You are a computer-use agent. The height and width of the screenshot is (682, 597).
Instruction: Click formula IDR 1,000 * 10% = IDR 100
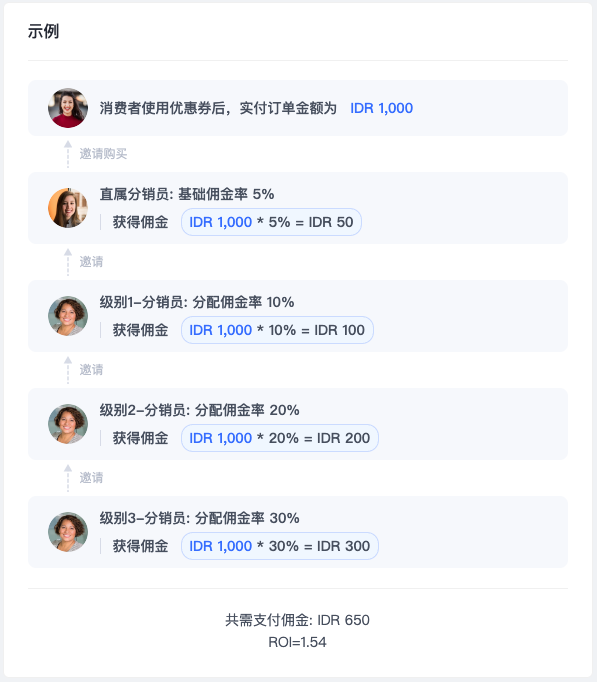[x=277, y=330]
